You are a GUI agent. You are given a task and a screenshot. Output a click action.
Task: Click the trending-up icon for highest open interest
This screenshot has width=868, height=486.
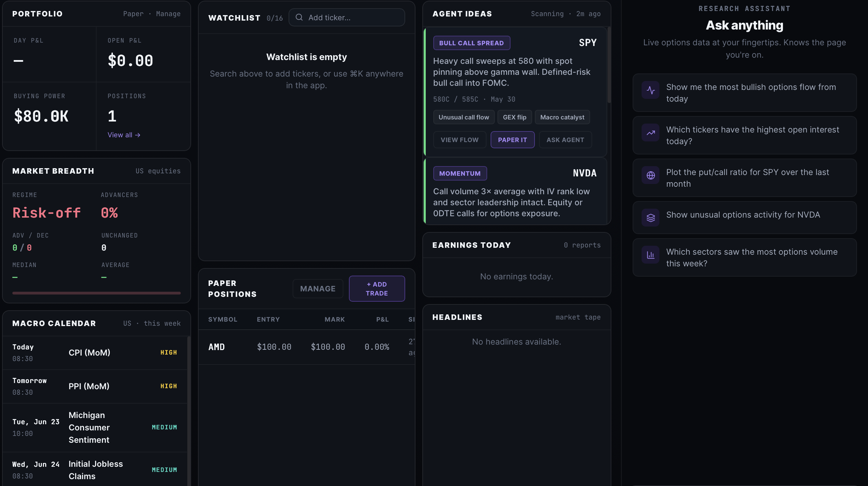point(650,133)
